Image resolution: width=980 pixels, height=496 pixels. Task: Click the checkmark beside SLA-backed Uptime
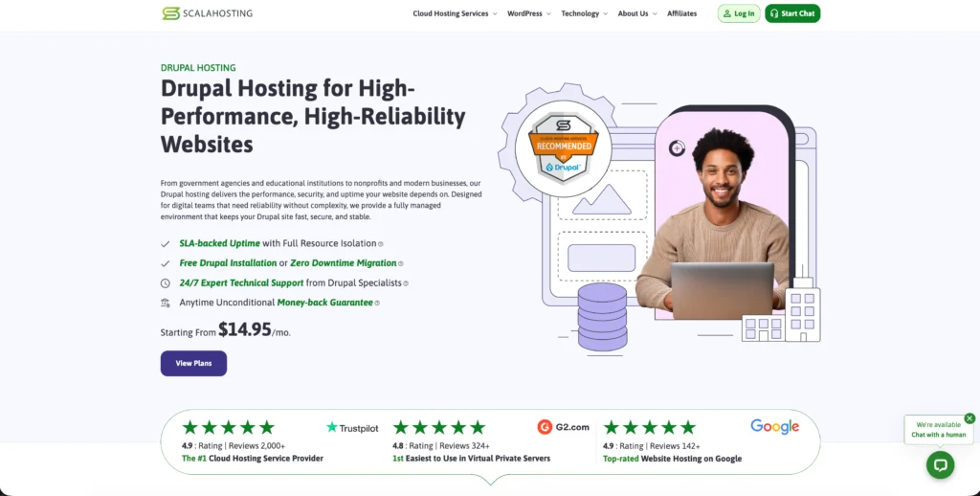[x=165, y=244]
